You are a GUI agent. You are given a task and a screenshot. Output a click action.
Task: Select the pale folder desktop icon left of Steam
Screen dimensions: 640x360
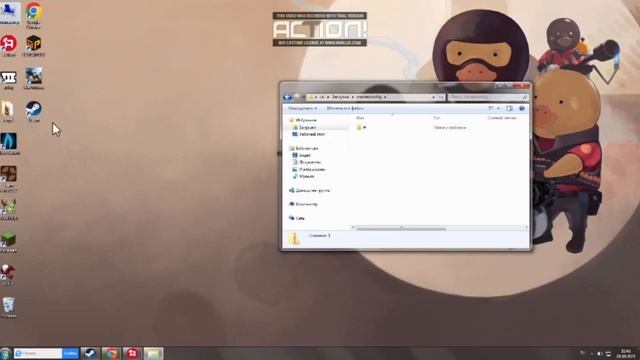pos(8,111)
